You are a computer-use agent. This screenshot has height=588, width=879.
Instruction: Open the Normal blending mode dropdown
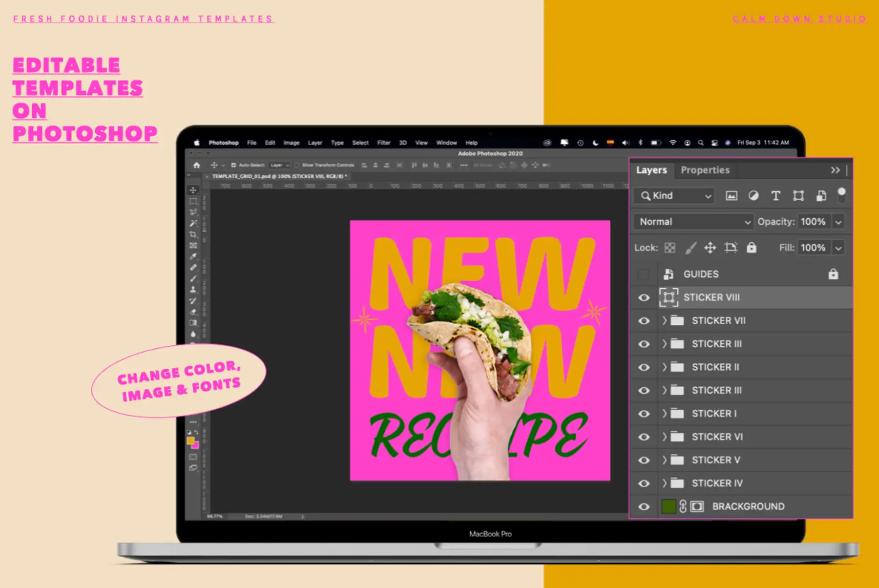692,221
